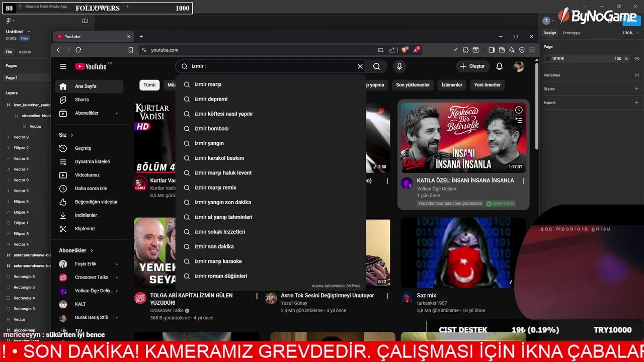644x362 pixels.
Task: Open a new browser tab
Action: (x=141, y=36)
